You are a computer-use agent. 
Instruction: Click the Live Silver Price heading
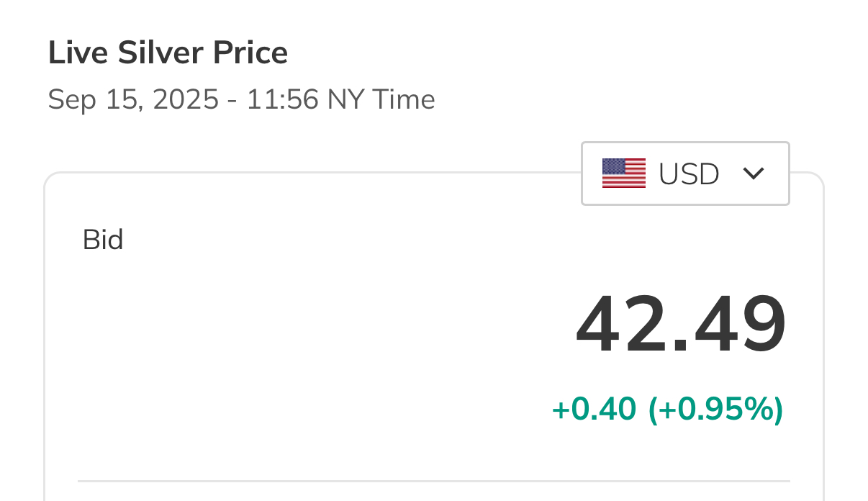point(168,53)
